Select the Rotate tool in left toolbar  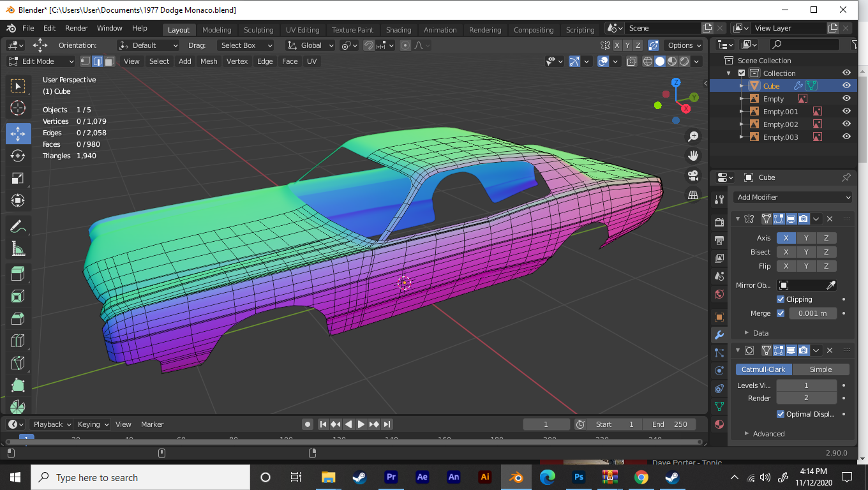tap(18, 156)
